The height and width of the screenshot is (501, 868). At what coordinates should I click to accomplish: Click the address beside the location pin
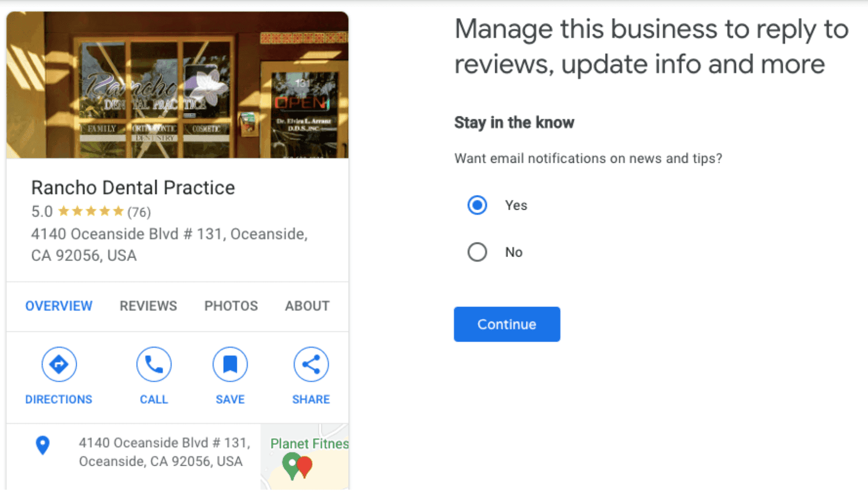(x=164, y=452)
